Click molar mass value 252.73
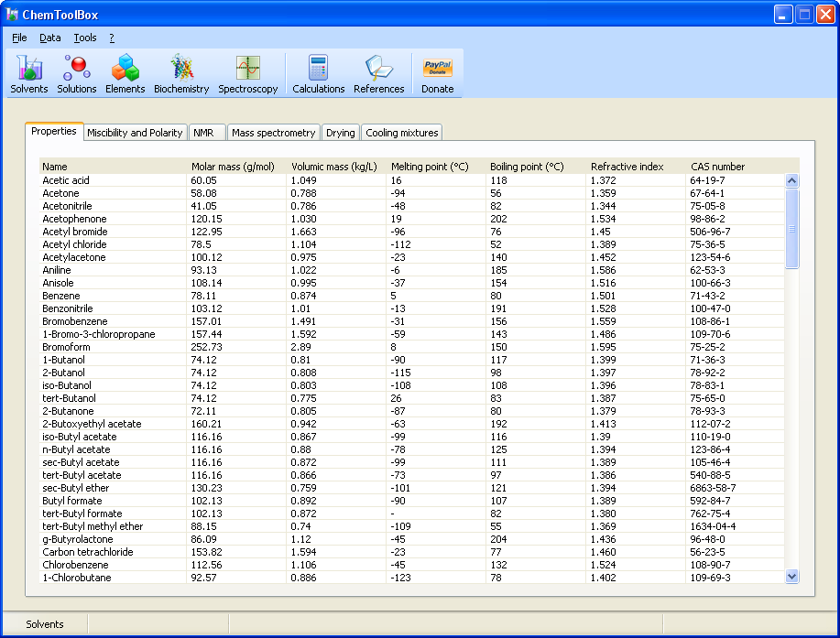The image size is (840, 638). (206, 347)
